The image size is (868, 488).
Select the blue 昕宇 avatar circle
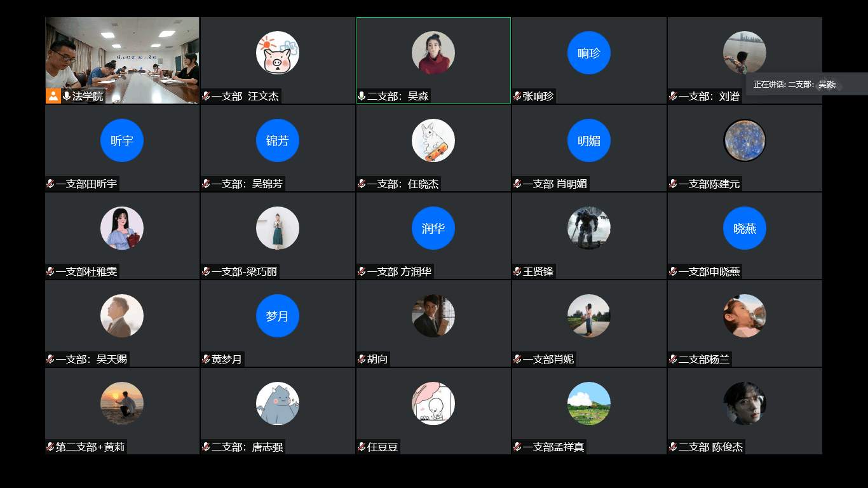click(121, 140)
